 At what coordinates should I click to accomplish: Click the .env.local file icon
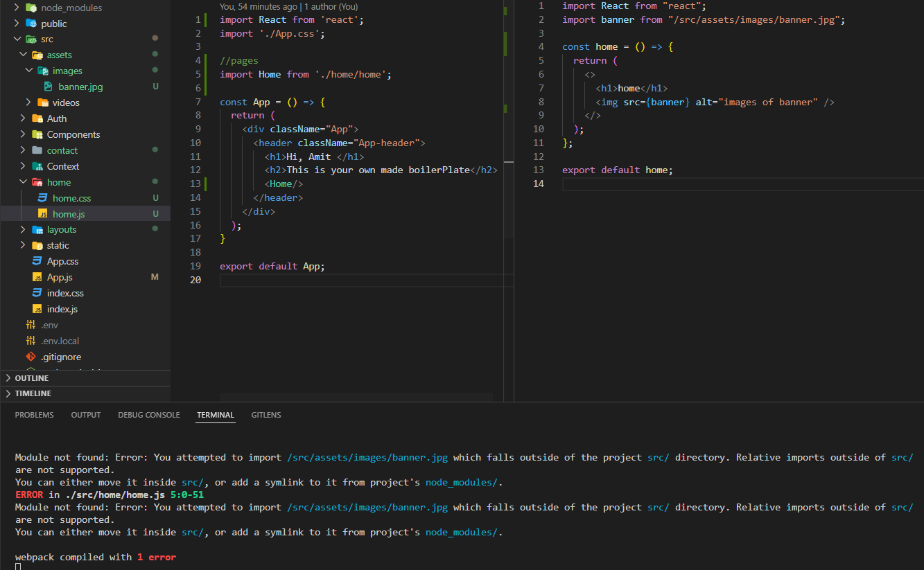pos(30,341)
